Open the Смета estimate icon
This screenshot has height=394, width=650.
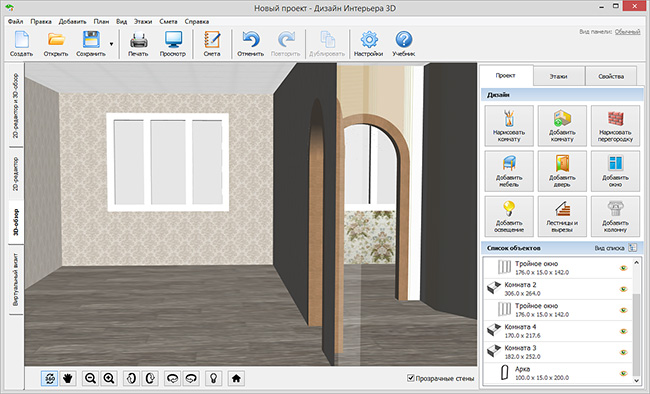coord(212,43)
